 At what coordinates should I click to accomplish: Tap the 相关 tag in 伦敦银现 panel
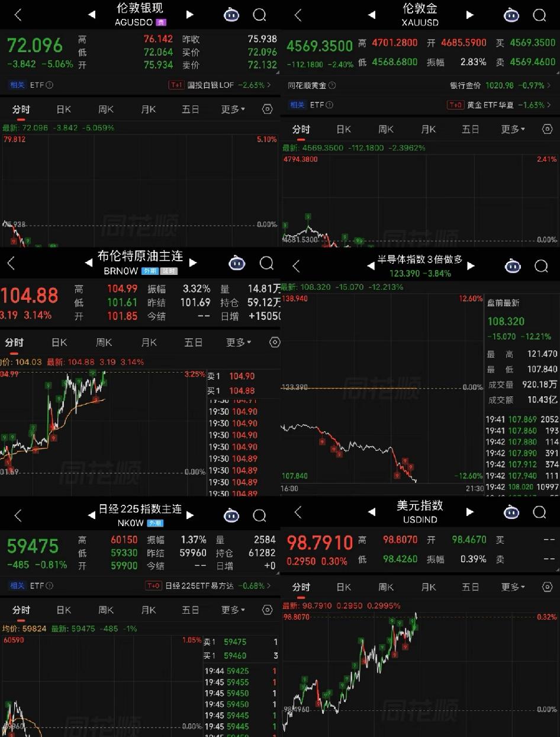tap(17, 85)
